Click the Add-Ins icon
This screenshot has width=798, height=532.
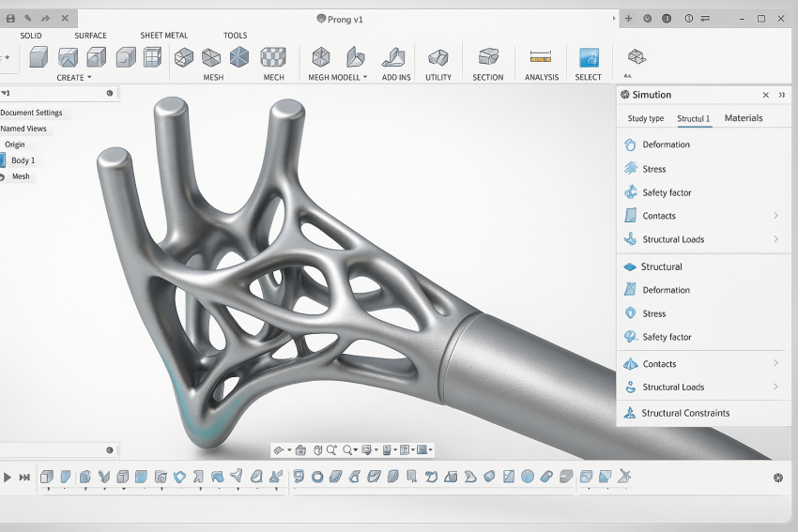click(395, 57)
